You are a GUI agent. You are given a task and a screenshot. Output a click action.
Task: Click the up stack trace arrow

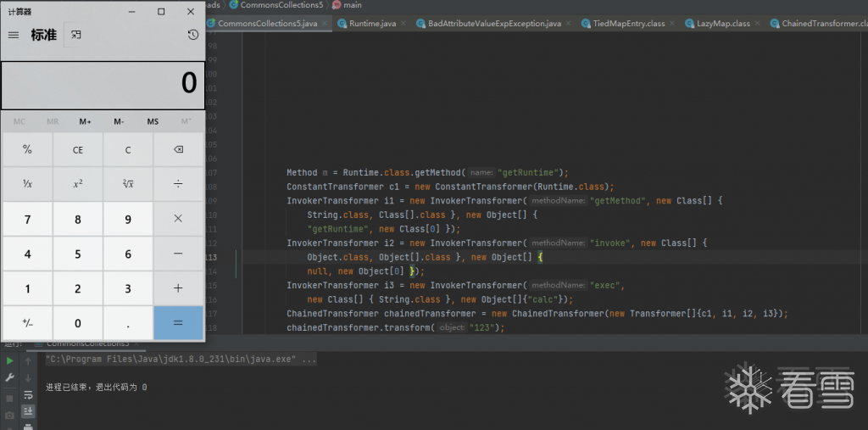point(28,361)
